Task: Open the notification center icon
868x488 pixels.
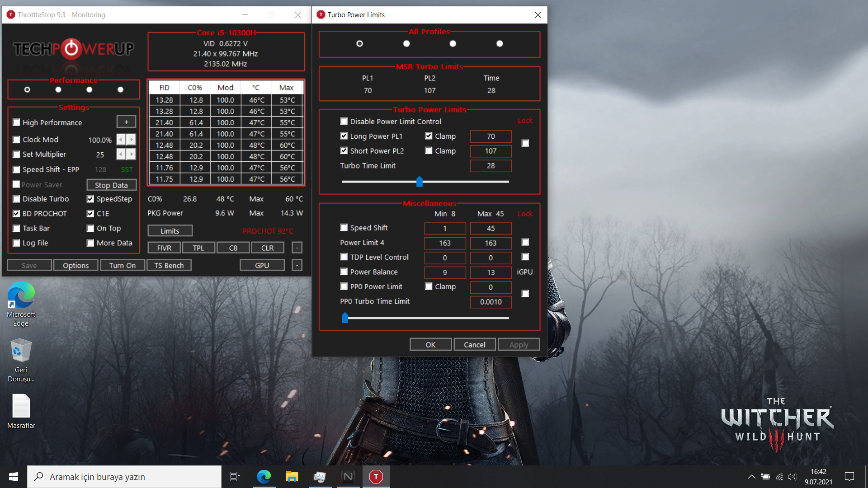Action: [x=849, y=477]
